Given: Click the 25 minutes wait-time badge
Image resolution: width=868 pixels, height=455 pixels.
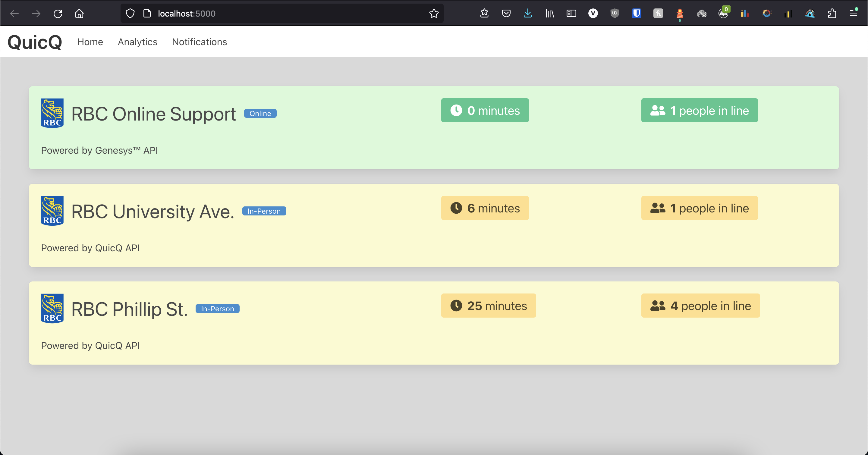Looking at the screenshot, I should [x=489, y=306].
